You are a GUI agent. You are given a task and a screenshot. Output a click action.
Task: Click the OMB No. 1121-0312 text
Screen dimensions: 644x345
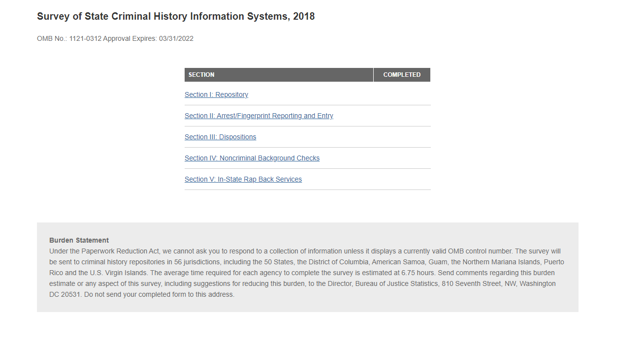tap(69, 39)
